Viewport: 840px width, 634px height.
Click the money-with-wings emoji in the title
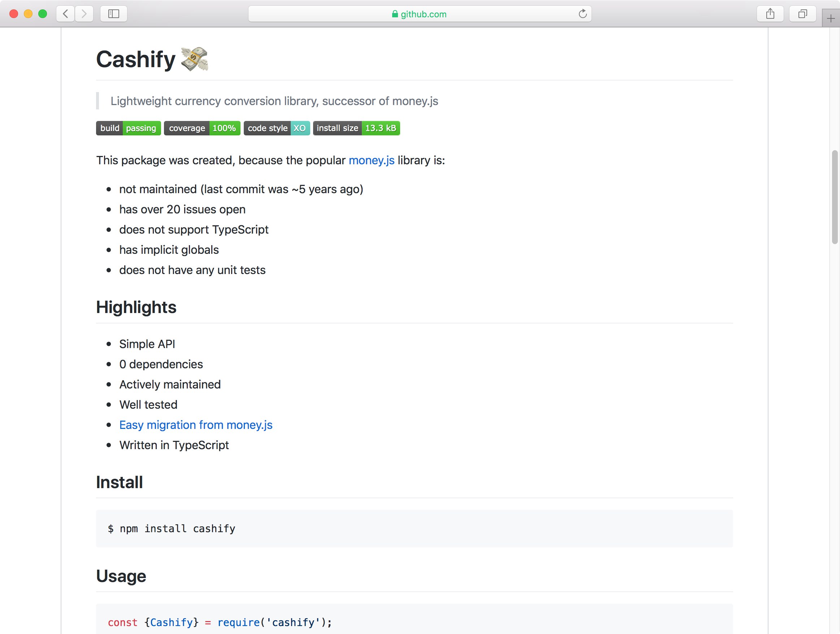click(194, 59)
